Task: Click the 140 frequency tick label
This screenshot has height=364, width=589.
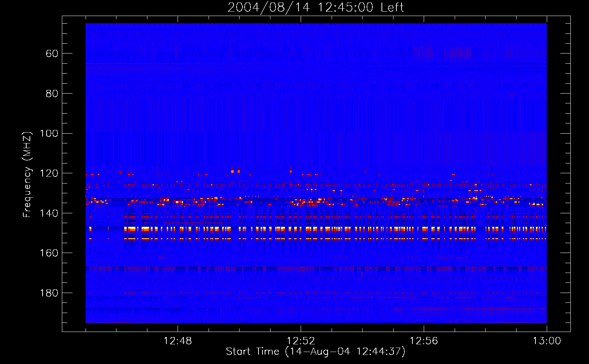Action: [x=49, y=213]
